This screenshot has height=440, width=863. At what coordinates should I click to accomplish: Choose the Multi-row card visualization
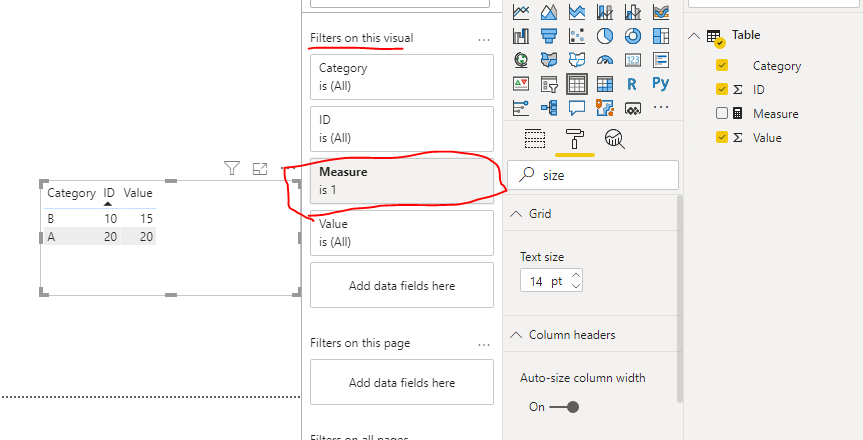(660, 59)
